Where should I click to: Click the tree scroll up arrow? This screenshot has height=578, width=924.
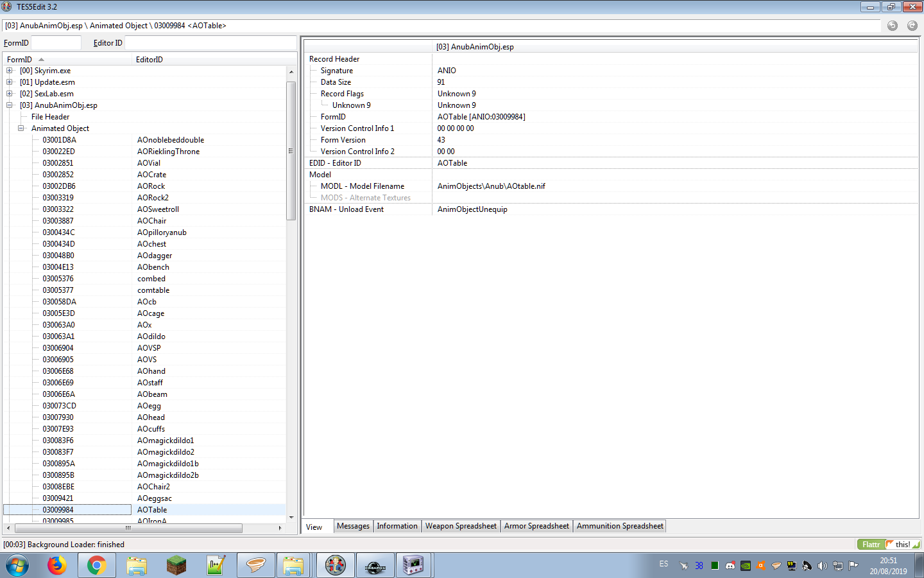point(291,71)
